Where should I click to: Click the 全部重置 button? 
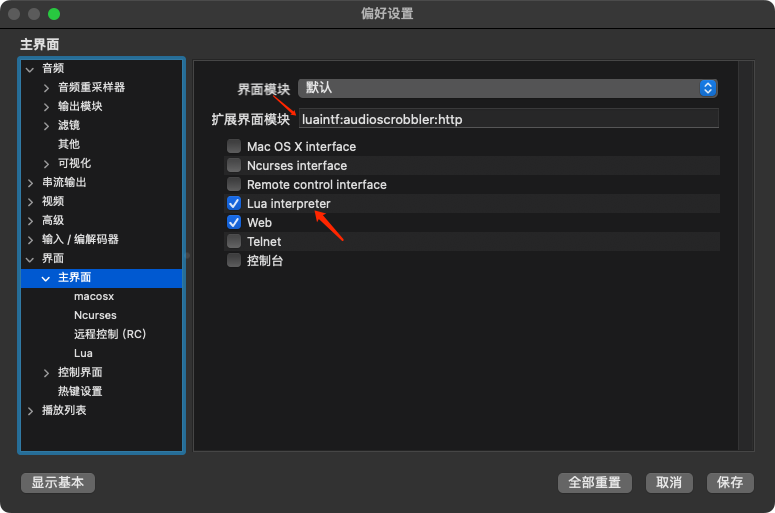tap(595, 482)
